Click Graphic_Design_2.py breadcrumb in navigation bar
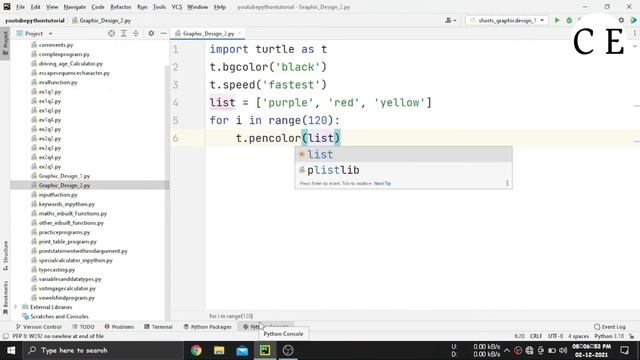This screenshot has height=360, width=640. (102, 20)
